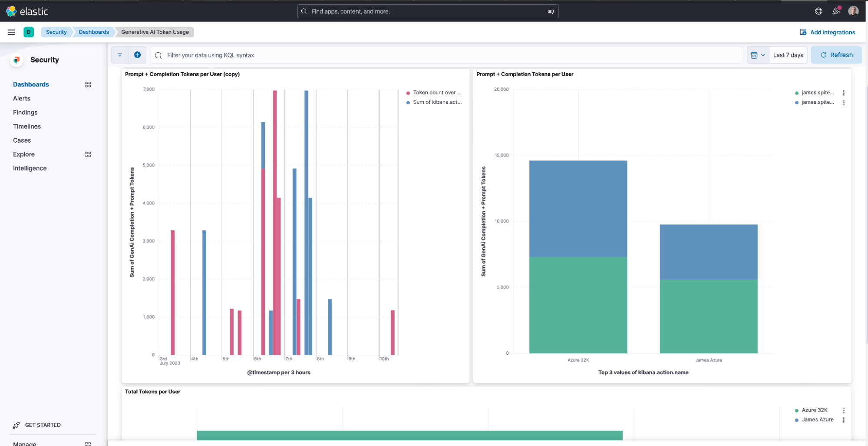Open the Manage submenu grid icon
Viewport: 868px width, 446px height.
[88, 444]
